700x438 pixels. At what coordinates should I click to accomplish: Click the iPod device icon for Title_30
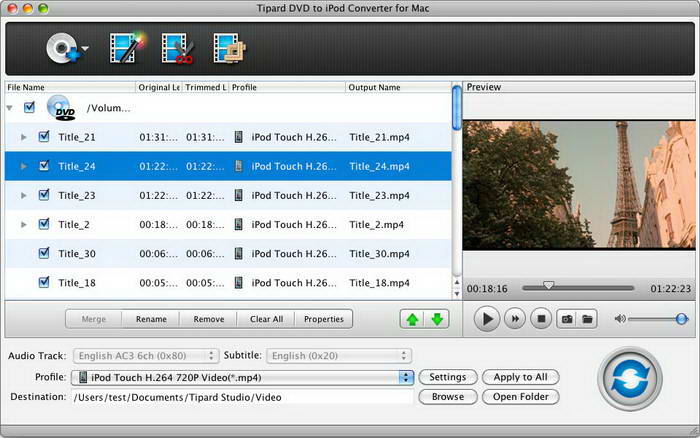coord(239,254)
